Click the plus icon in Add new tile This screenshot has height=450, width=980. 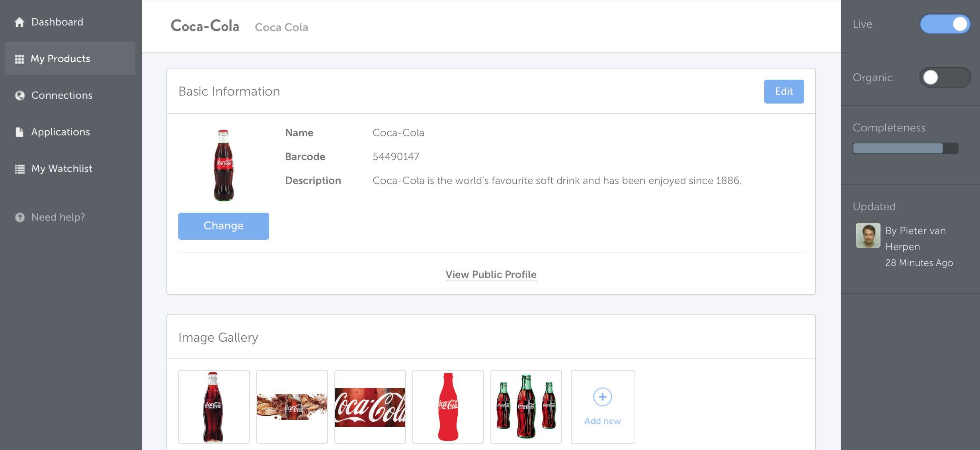pyautogui.click(x=602, y=397)
